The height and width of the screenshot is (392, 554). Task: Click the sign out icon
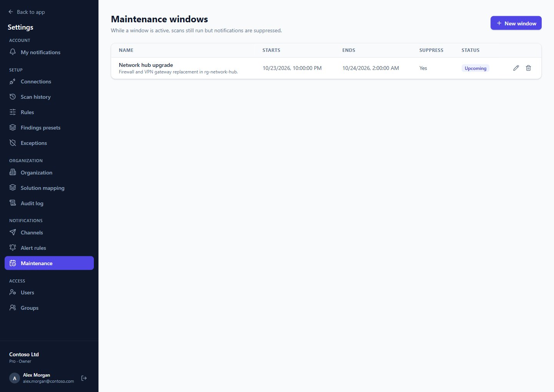click(84, 378)
